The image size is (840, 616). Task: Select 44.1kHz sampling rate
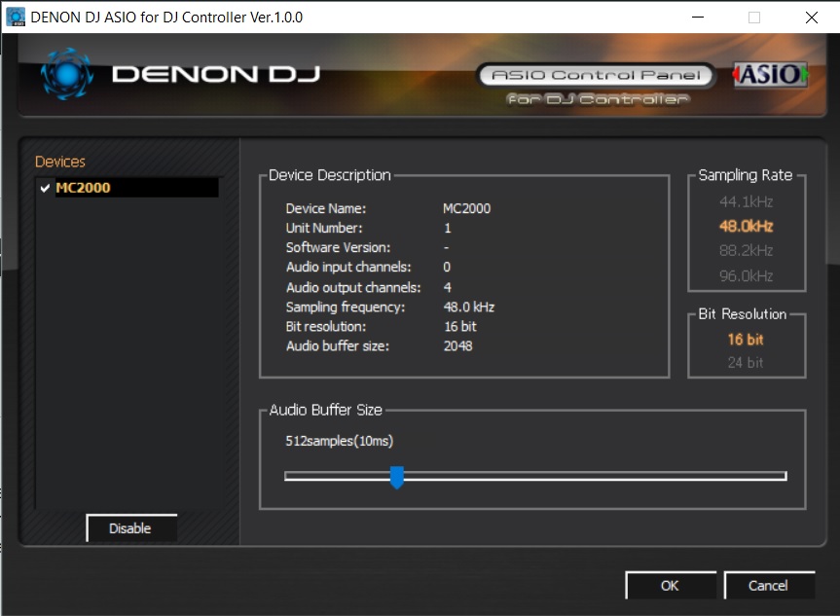click(x=746, y=202)
